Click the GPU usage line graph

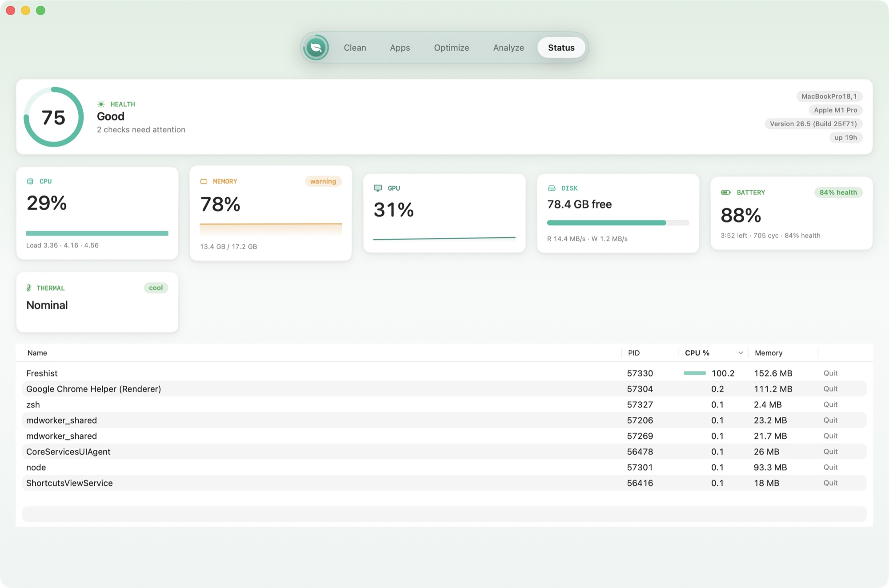pyautogui.click(x=444, y=239)
